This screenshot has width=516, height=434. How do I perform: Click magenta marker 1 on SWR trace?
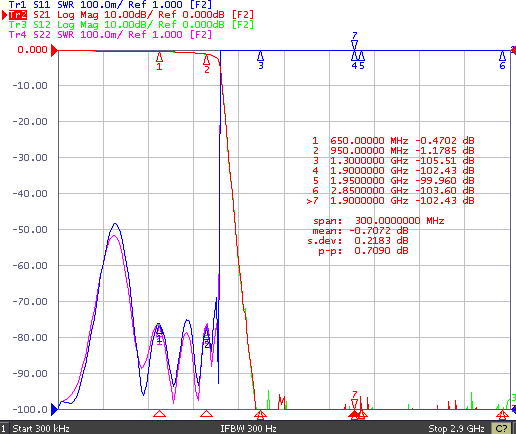[x=159, y=336]
